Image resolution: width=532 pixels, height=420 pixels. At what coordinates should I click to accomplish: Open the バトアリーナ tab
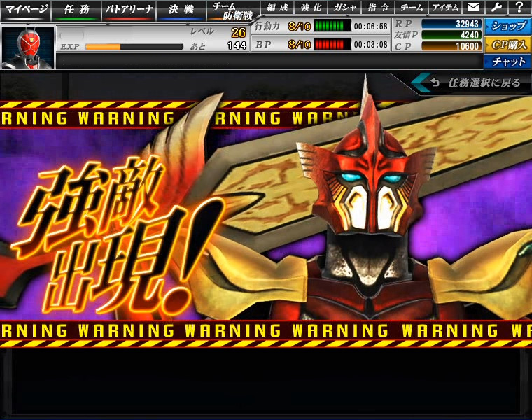[129, 10]
